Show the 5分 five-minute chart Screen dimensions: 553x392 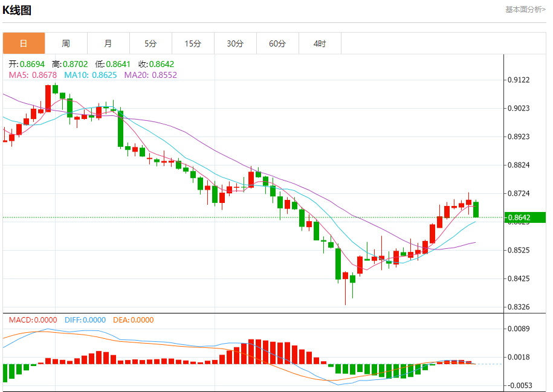pos(150,43)
